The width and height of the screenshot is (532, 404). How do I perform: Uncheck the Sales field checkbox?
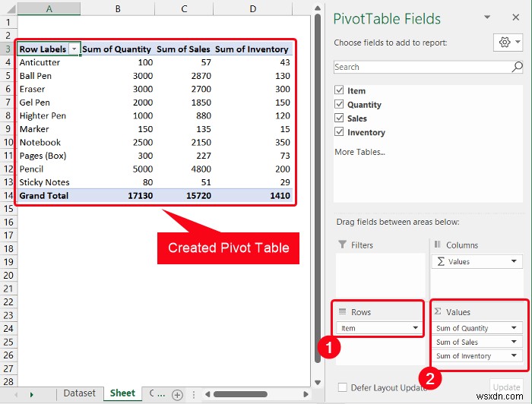tap(339, 118)
